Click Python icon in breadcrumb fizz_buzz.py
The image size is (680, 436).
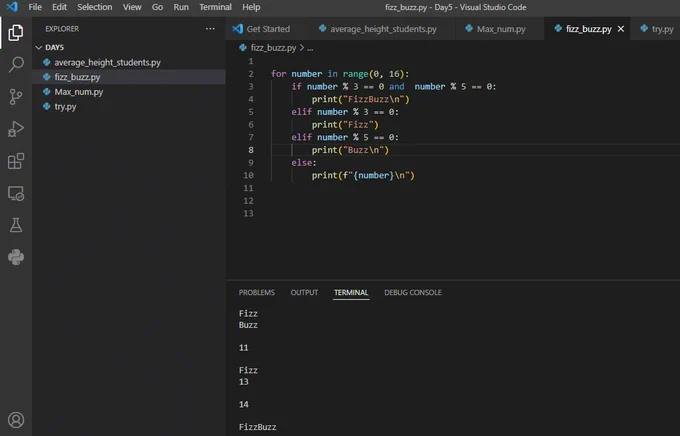tap(243, 48)
